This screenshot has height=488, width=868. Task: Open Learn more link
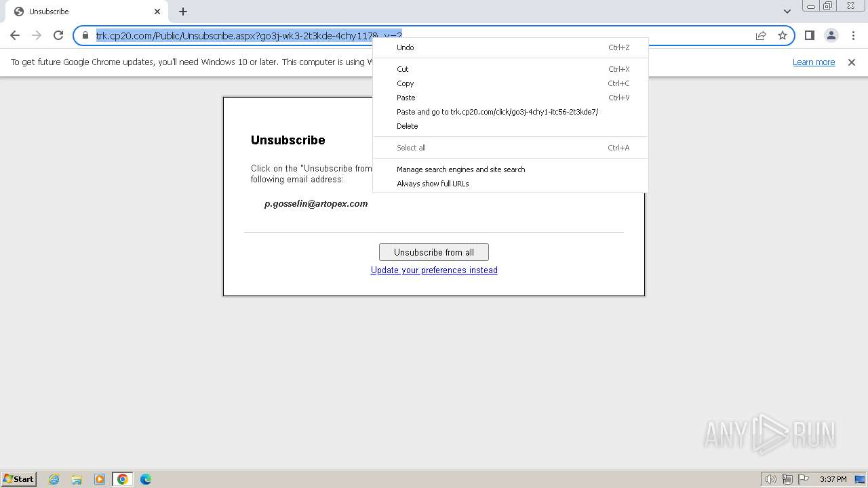point(814,62)
